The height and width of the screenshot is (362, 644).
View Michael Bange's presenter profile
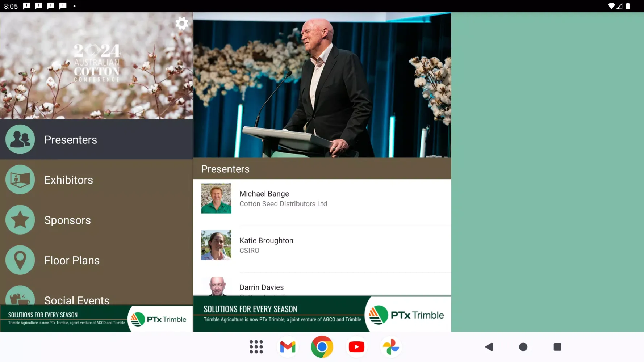[322, 198]
